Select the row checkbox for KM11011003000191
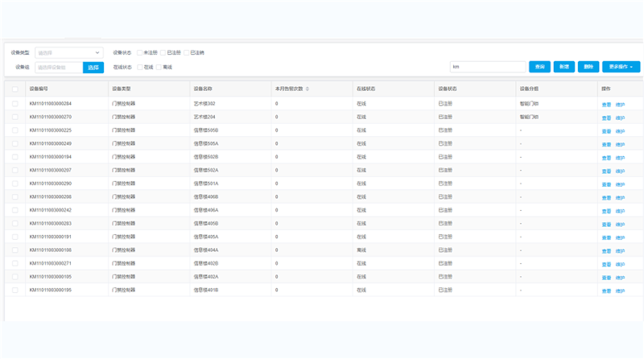 pos(15,237)
